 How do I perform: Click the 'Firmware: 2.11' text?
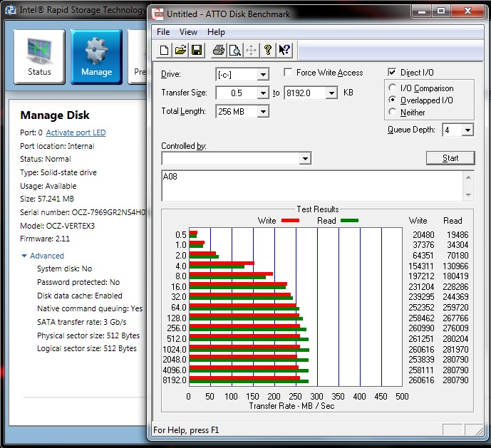point(45,239)
